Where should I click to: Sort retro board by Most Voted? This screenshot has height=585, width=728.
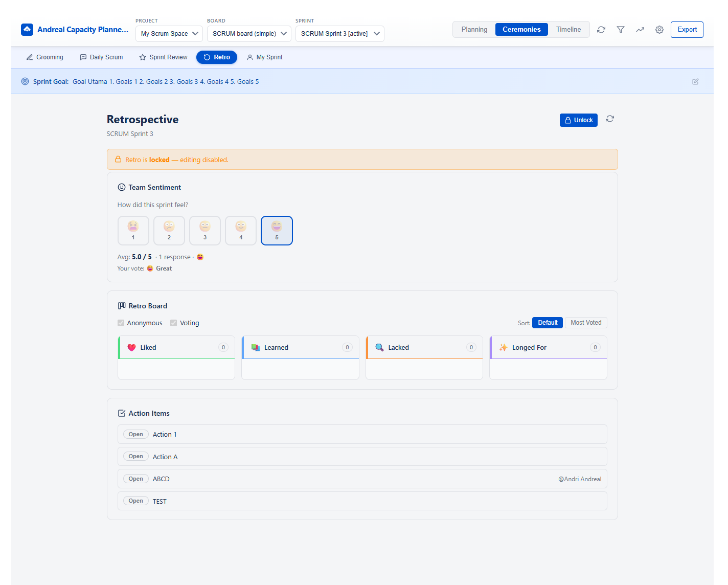[586, 323]
